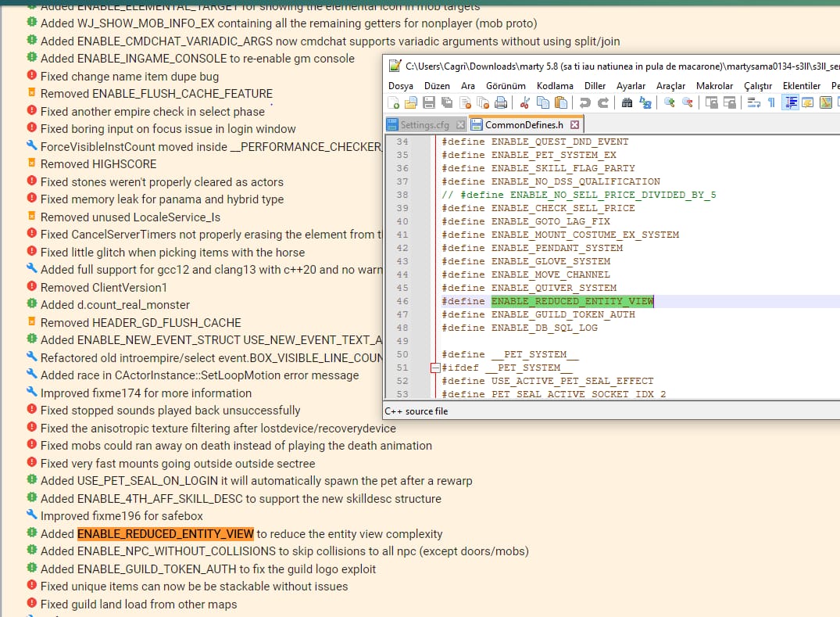
Task: Toggle synchronized horizontal scrolling
Action: coord(730,102)
